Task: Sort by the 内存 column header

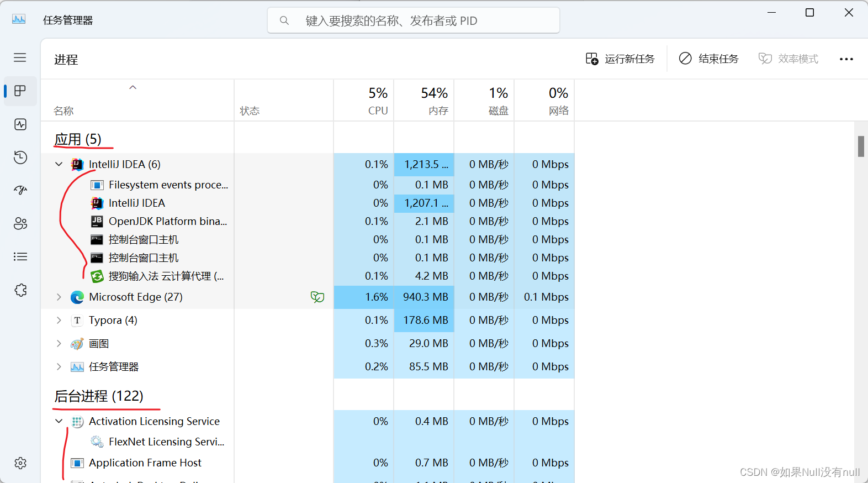Action: pyautogui.click(x=424, y=101)
